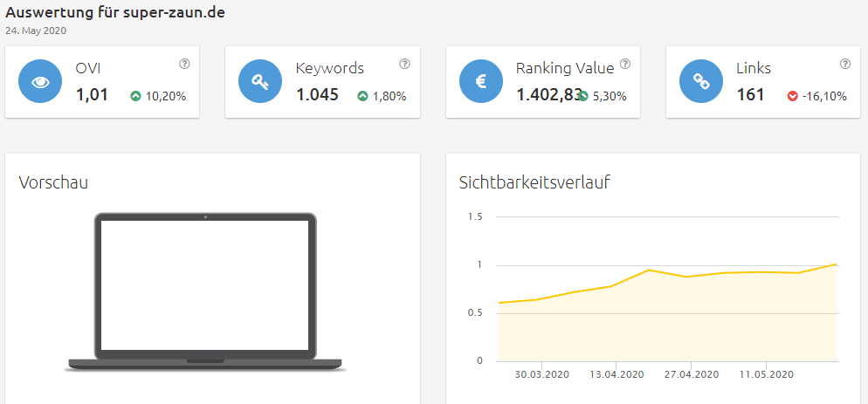Screen dimensions: 868x404
Task: Click the OVI value 1,01
Action: tap(92, 94)
